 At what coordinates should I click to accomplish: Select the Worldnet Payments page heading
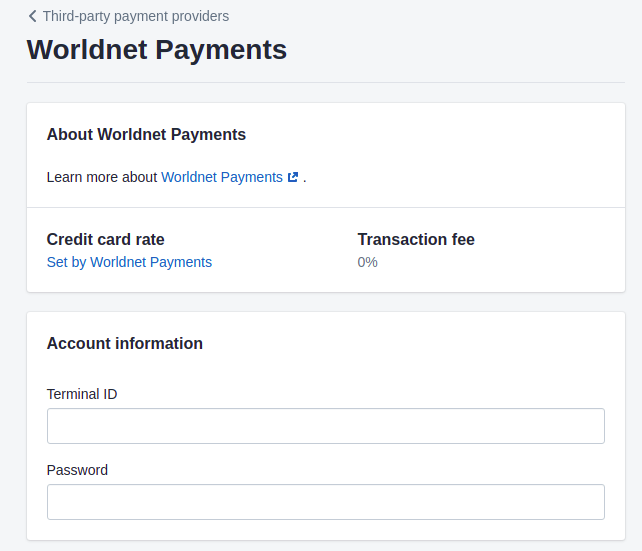157,50
